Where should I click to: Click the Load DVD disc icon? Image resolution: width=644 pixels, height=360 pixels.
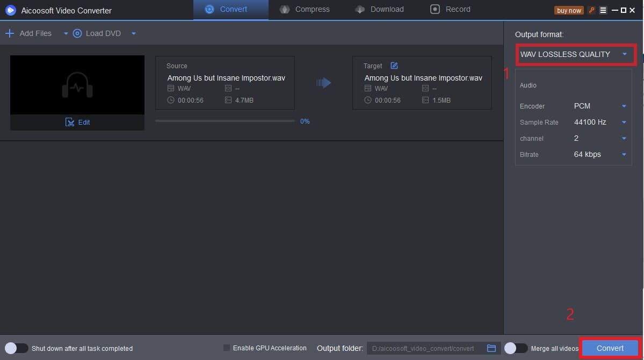pyautogui.click(x=77, y=33)
